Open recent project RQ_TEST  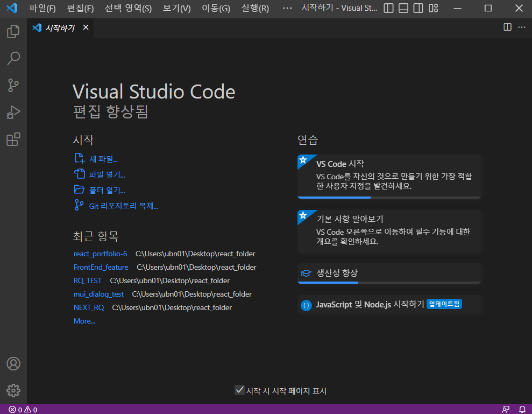[88, 280]
